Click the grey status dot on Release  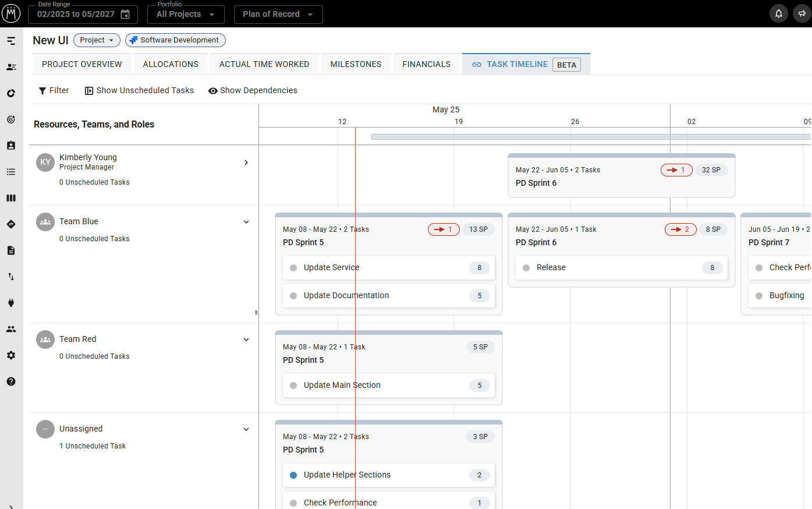[526, 268]
